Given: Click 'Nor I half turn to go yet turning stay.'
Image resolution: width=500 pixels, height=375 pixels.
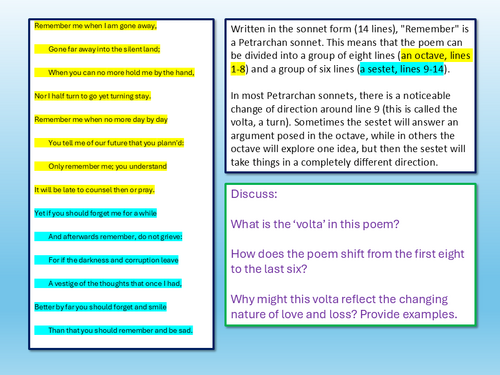Looking at the screenshot, I should [x=93, y=96].
